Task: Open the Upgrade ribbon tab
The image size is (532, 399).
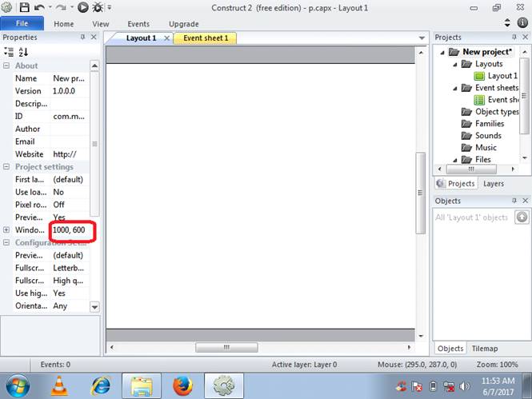Action: tap(183, 24)
